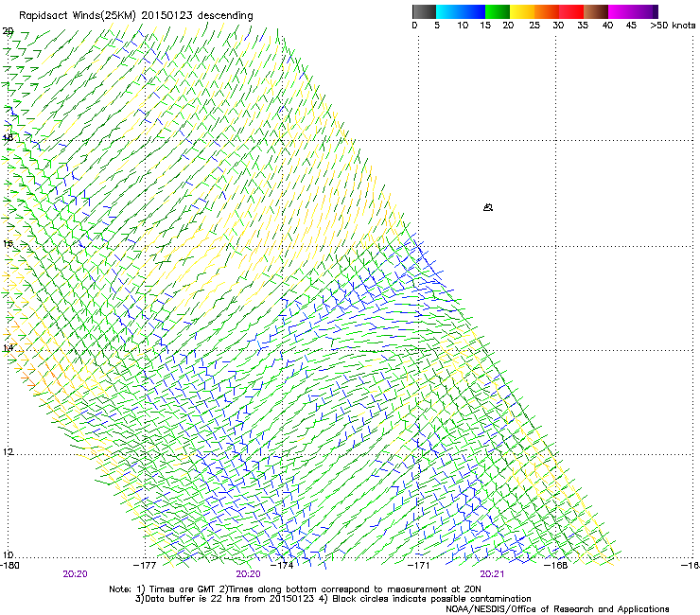Click the 20:20 time label between -177 and -174
This screenshot has width=700, height=615.
[248, 574]
